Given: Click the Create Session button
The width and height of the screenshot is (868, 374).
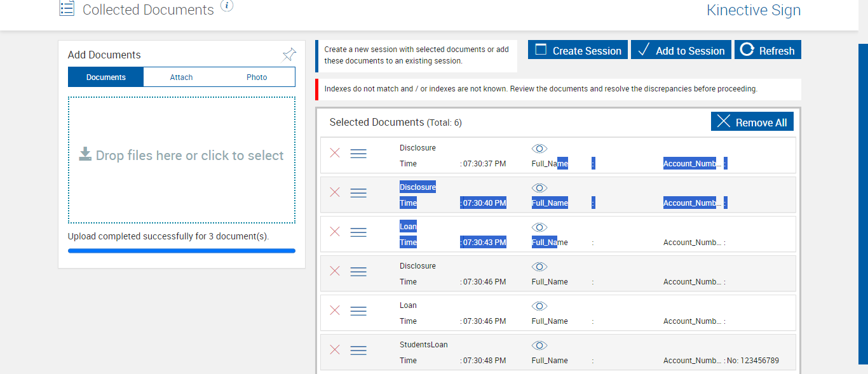Looking at the screenshot, I should point(578,50).
